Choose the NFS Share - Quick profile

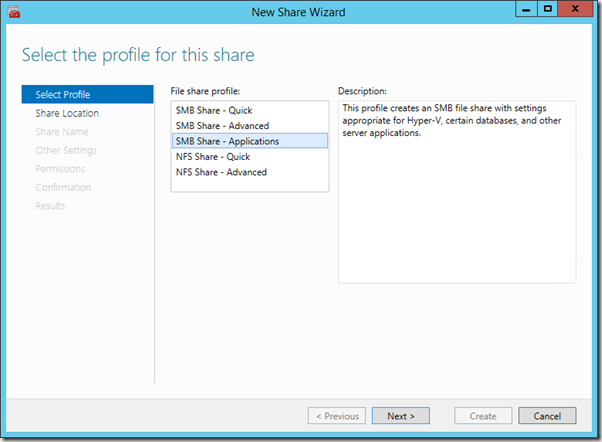click(x=250, y=157)
